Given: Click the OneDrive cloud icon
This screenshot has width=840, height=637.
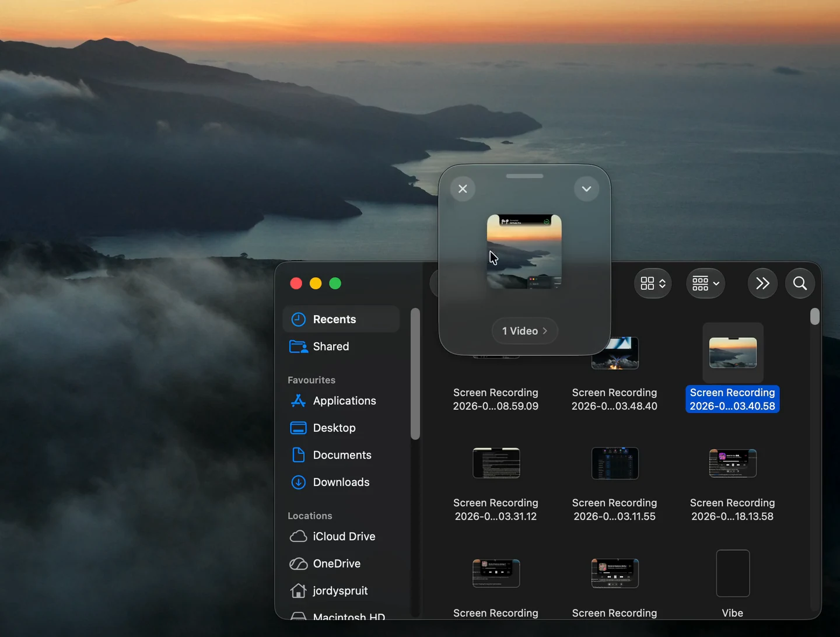Looking at the screenshot, I should click(298, 563).
